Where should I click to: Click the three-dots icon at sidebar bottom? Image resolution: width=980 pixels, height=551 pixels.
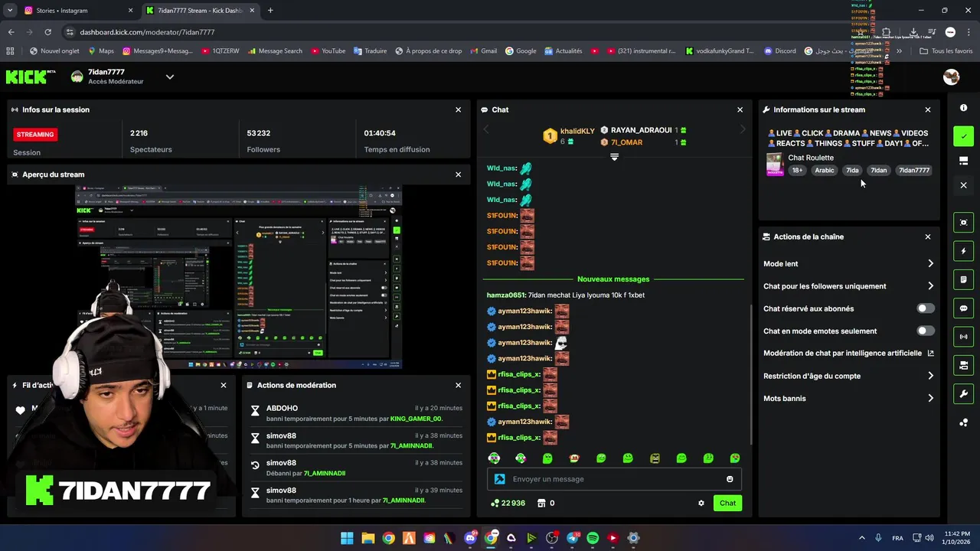point(963,422)
